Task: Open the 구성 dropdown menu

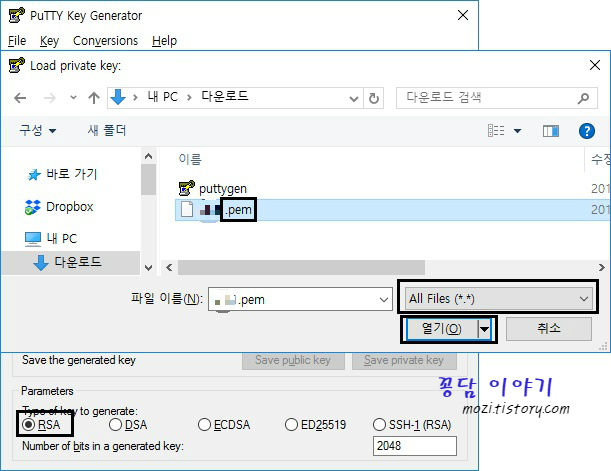Action: pos(37,130)
